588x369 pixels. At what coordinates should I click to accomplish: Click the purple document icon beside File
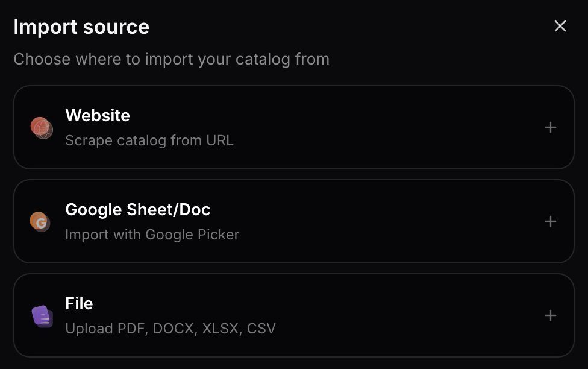tap(42, 316)
